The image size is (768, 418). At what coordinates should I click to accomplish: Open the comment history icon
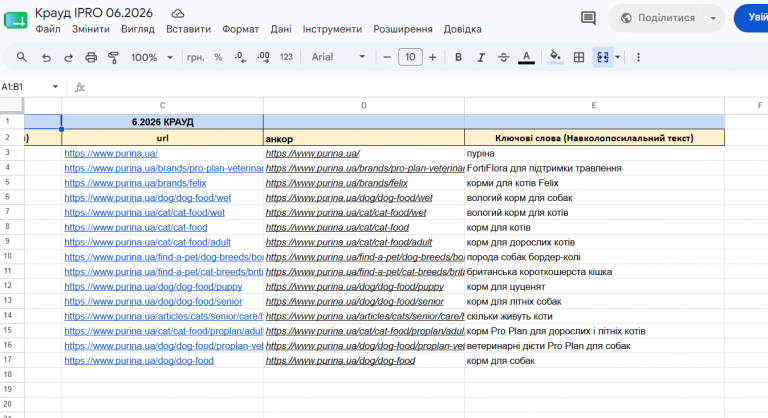coord(588,18)
